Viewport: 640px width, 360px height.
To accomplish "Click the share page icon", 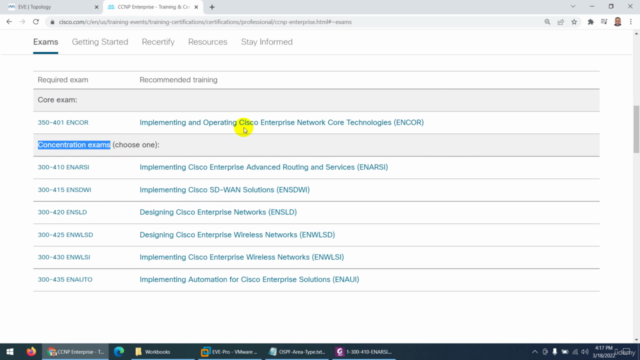I will (x=560, y=22).
